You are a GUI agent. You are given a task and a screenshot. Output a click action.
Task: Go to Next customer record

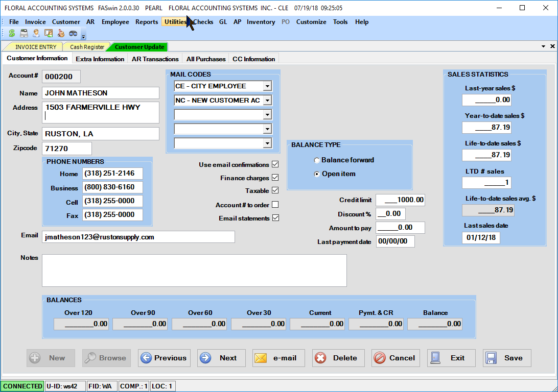click(x=221, y=358)
